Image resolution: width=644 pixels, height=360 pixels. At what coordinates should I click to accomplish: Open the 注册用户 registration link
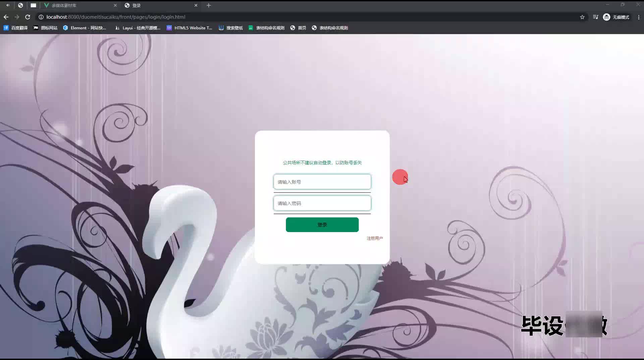[x=375, y=238]
